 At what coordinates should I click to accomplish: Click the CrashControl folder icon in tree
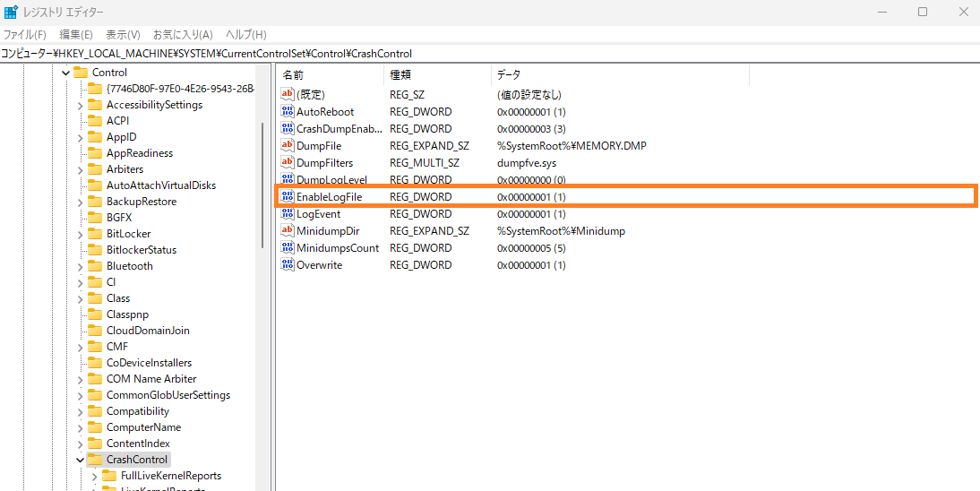94,460
